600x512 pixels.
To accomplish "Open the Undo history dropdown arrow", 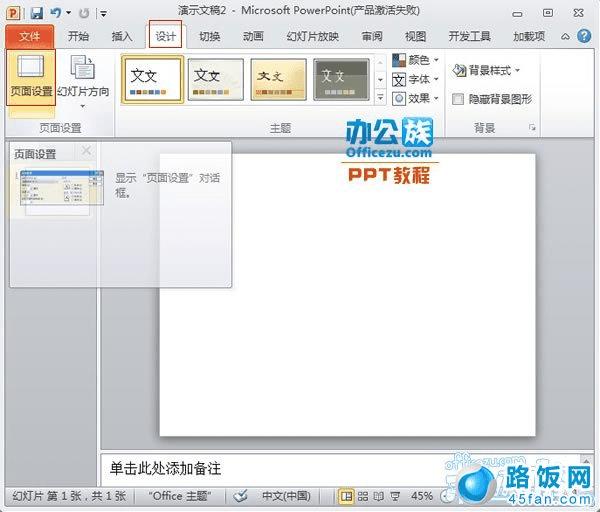I will (68, 13).
